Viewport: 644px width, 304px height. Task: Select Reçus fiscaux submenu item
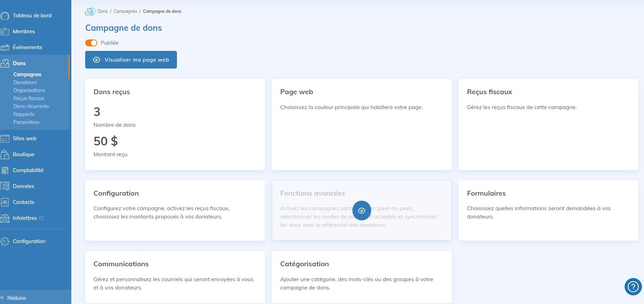tap(29, 98)
